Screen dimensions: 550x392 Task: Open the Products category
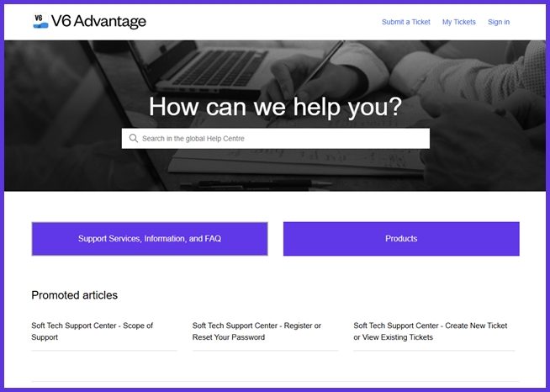tap(401, 239)
